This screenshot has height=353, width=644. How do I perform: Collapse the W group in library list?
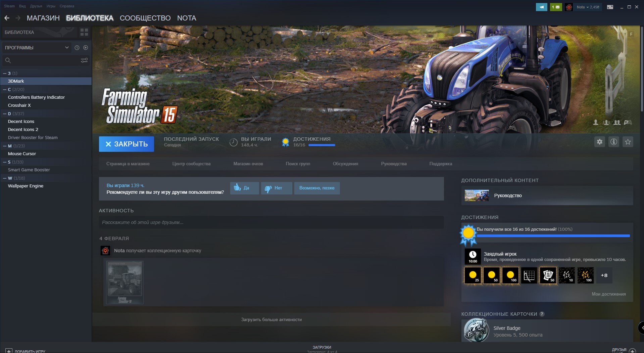coord(5,178)
